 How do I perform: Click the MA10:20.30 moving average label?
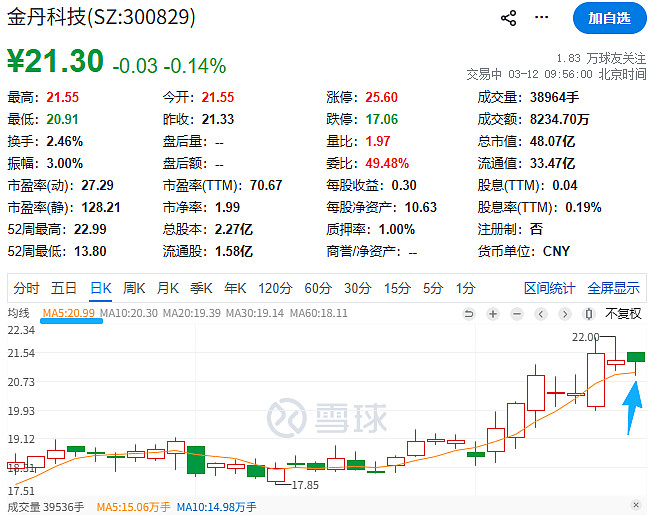(x=129, y=313)
